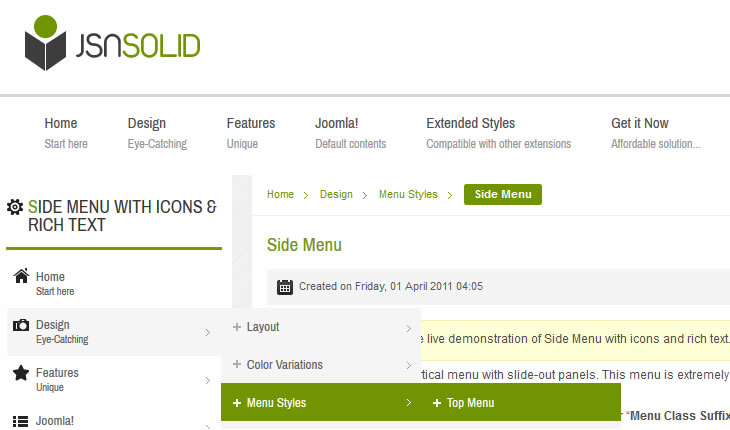Open the Design breadcrumb link

point(336,194)
